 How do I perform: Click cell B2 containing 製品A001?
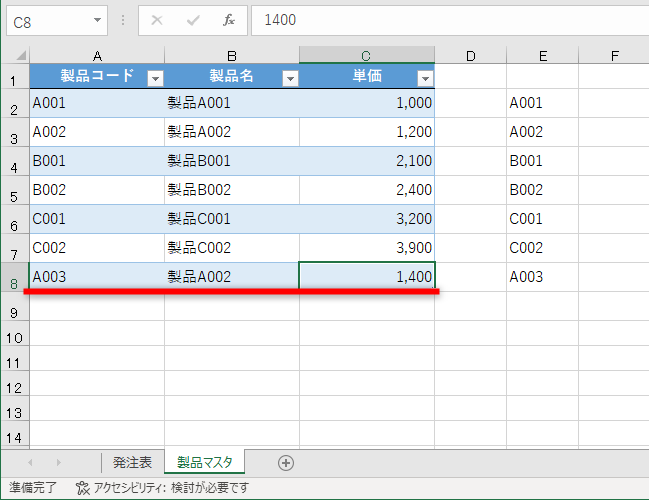click(232, 103)
